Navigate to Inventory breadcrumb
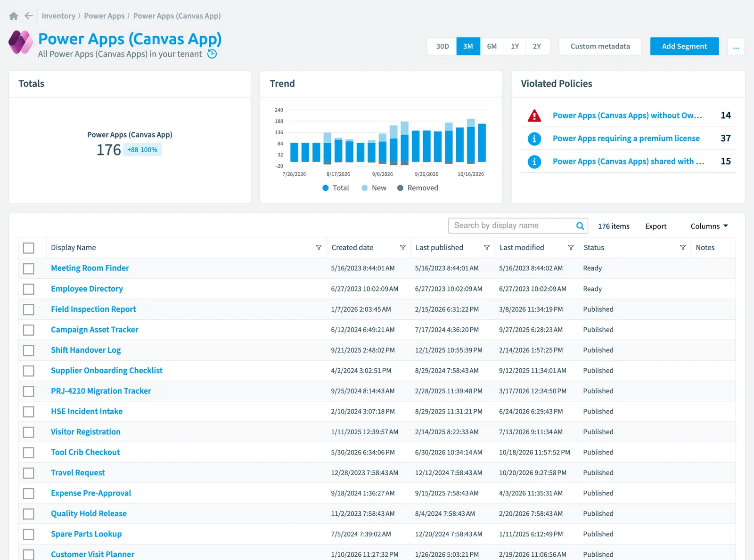754x560 pixels. point(58,16)
